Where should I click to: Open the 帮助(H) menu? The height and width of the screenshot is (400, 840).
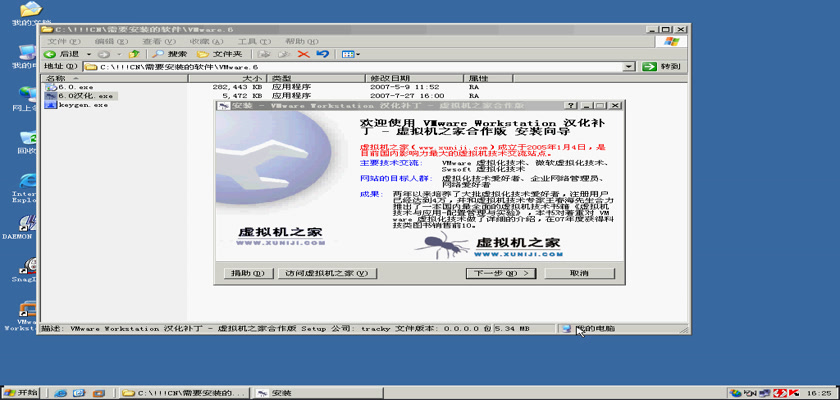[302, 41]
